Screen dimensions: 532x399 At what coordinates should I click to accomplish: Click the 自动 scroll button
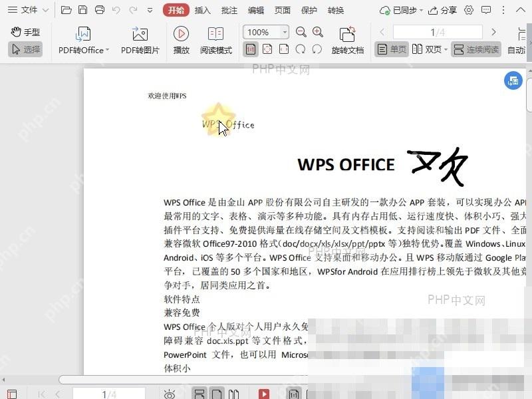[517, 41]
